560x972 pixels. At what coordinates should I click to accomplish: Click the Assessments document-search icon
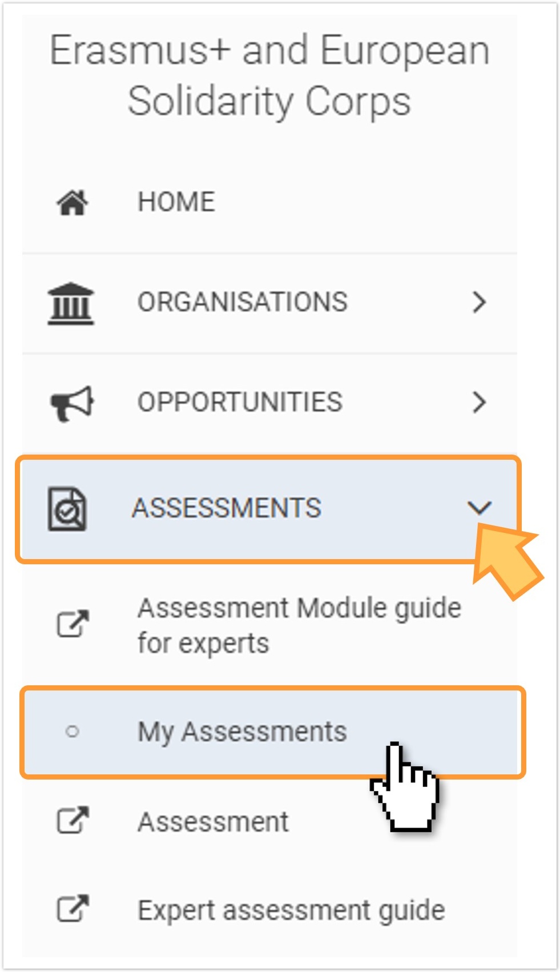click(x=67, y=509)
